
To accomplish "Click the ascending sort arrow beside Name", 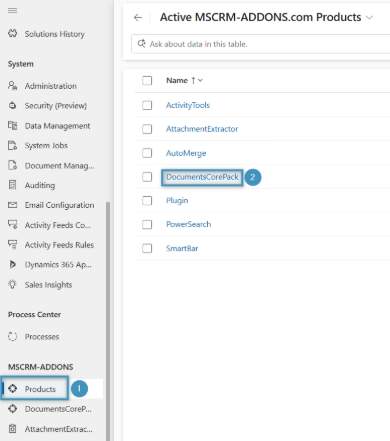I will (x=193, y=80).
